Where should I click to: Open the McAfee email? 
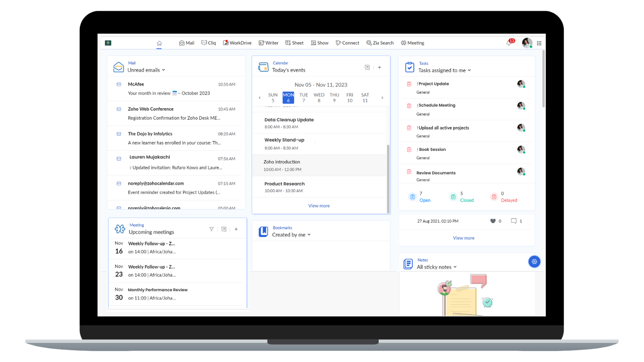tap(176, 89)
